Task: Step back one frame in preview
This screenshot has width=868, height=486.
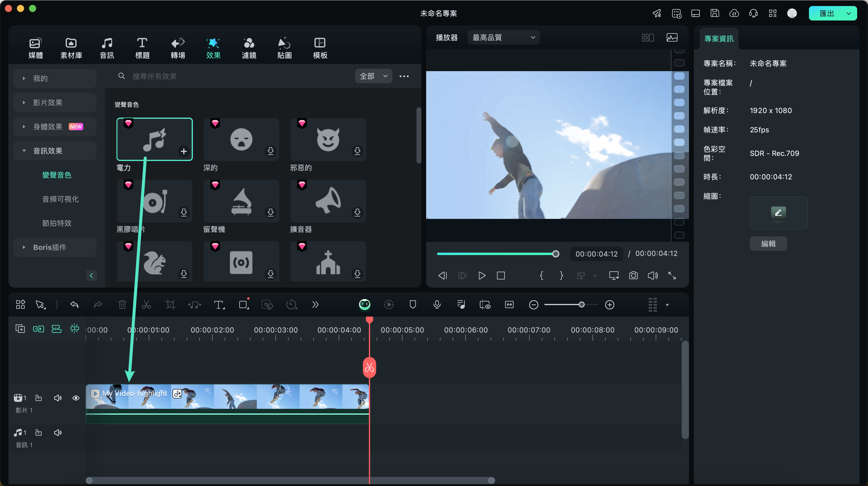Action: (x=442, y=275)
